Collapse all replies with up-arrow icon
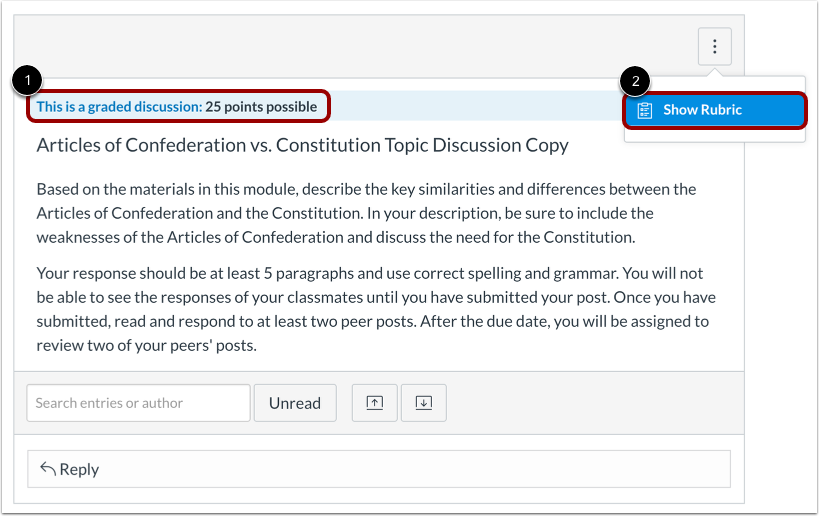 (x=375, y=403)
